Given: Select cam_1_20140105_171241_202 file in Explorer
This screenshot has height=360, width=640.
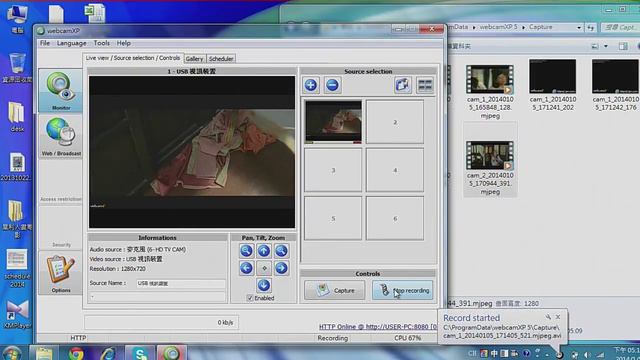Looking at the screenshot, I should coord(553,85).
